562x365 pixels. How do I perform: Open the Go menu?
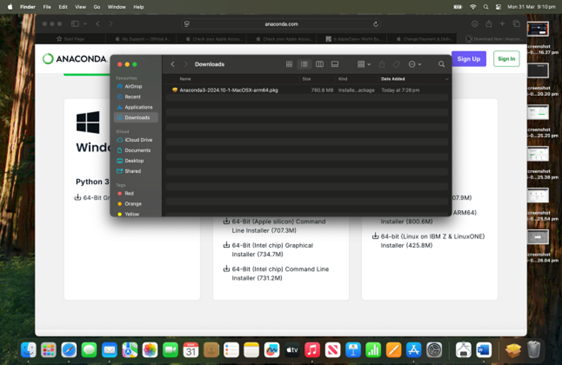(97, 7)
